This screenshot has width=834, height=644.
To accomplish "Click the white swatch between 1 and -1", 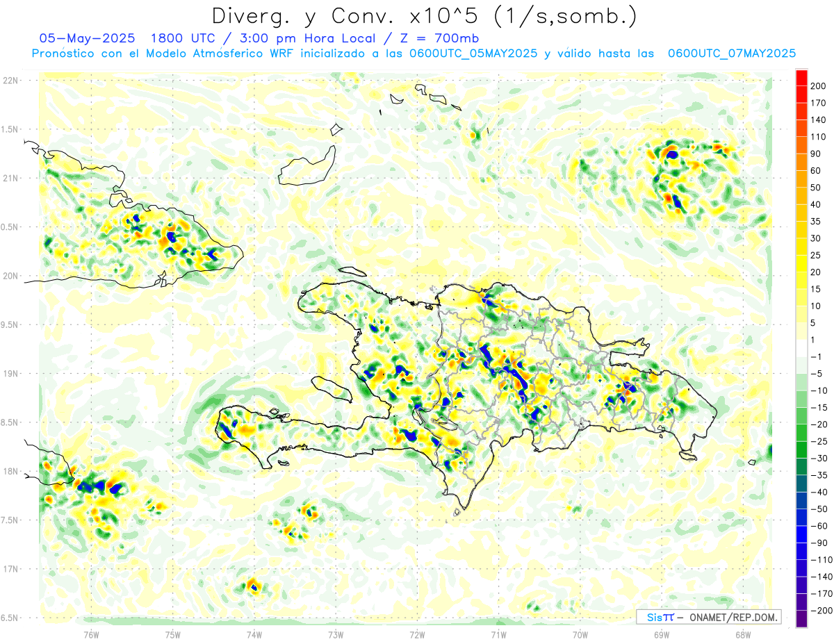I will click(x=801, y=348).
